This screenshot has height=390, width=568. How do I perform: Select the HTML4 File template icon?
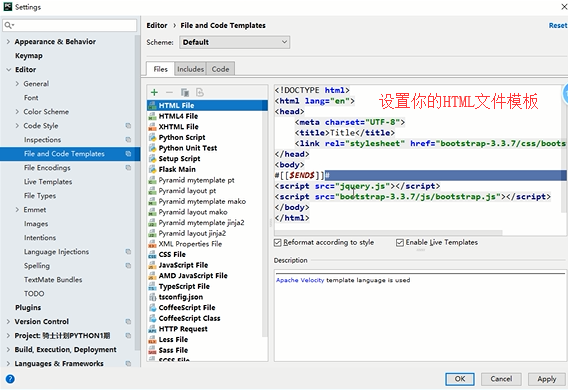click(153, 116)
